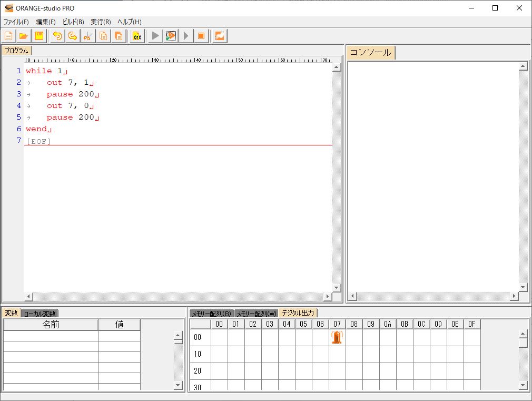Stop the running program
Viewport: 532px width, 401px height.
[x=201, y=36]
